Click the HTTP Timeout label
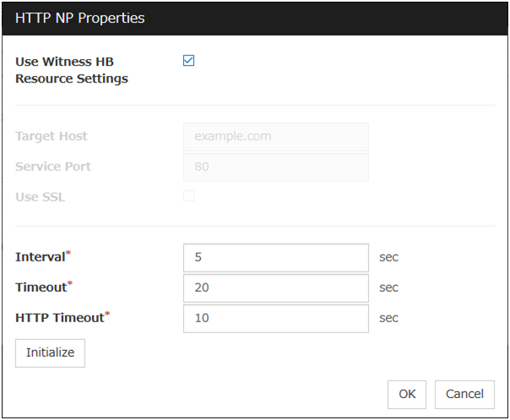The width and height of the screenshot is (510, 420). click(58, 318)
